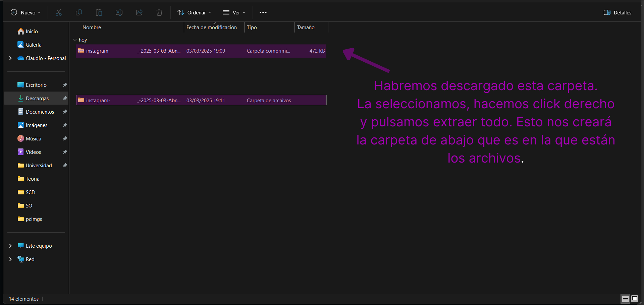The width and height of the screenshot is (644, 305).
Task: Open the Ordenar sort dropdown
Action: click(194, 12)
